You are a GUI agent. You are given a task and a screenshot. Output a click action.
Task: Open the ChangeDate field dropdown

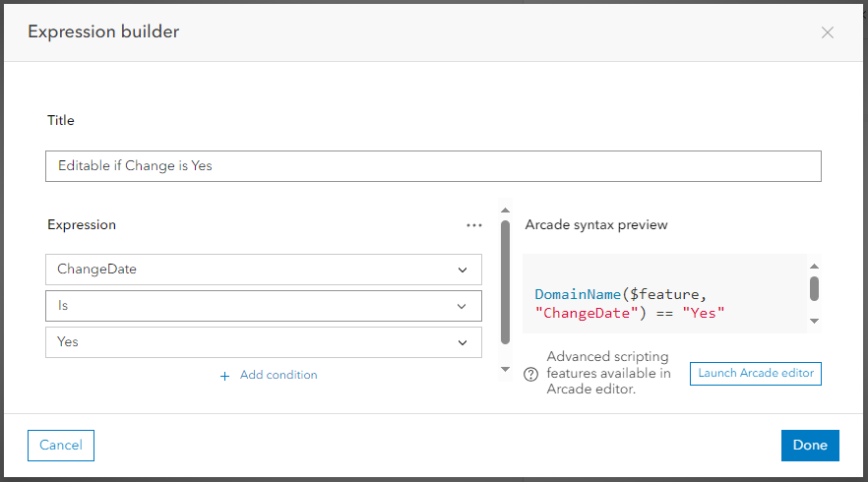tap(264, 270)
